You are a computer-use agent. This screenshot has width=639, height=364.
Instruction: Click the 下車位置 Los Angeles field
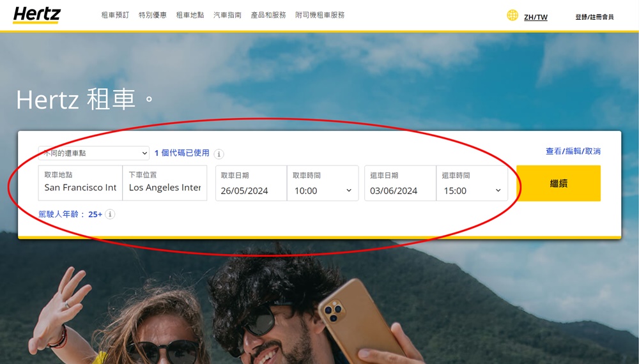(165, 183)
